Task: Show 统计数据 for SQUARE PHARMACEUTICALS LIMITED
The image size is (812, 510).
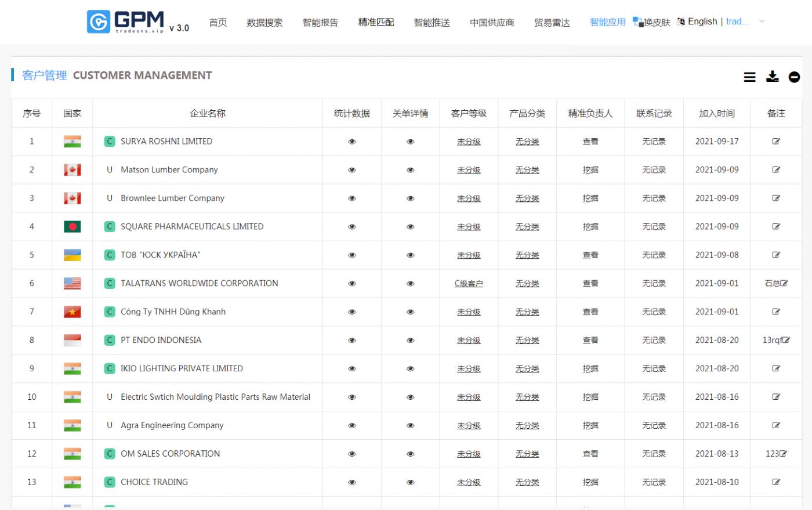Action: point(351,226)
